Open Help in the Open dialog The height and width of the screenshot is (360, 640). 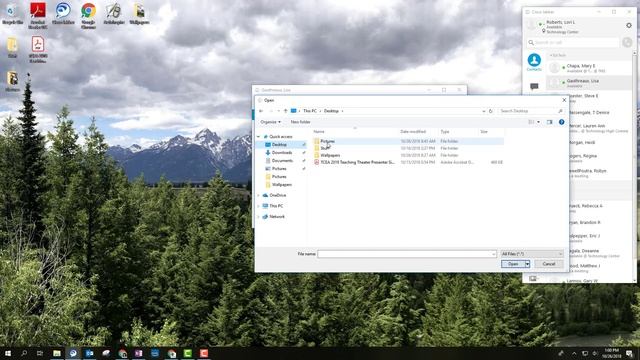[562, 122]
